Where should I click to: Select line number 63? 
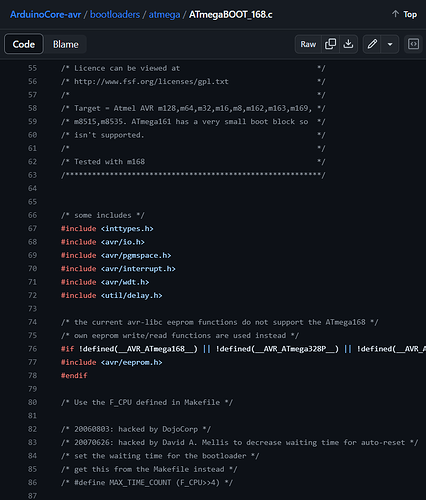click(x=32, y=175)
